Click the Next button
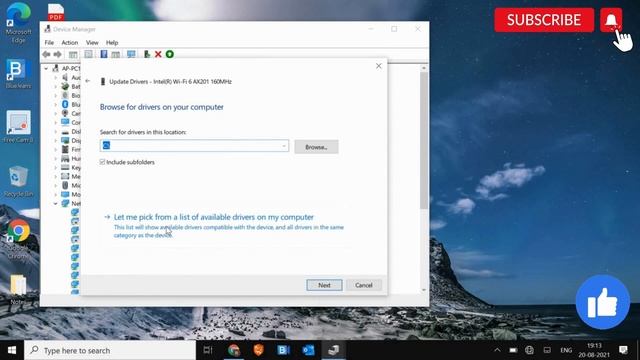This screenshot has height=360, width=640. tap(324, 285)
